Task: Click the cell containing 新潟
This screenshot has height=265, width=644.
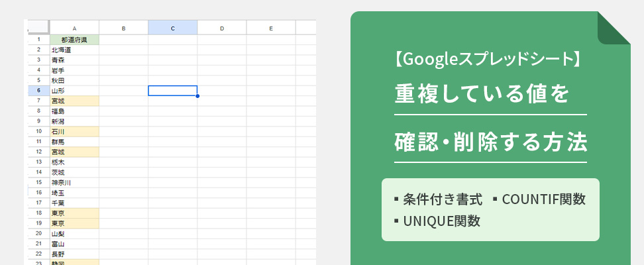Action: click(74, 122)
